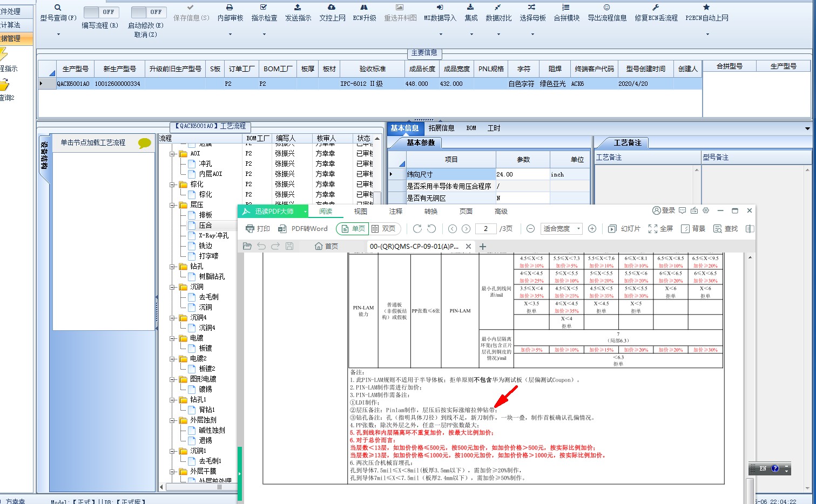This screenshot has width=816, height=504.
Task: Click 文控上网 cloud icon
Action: point(332,8)
